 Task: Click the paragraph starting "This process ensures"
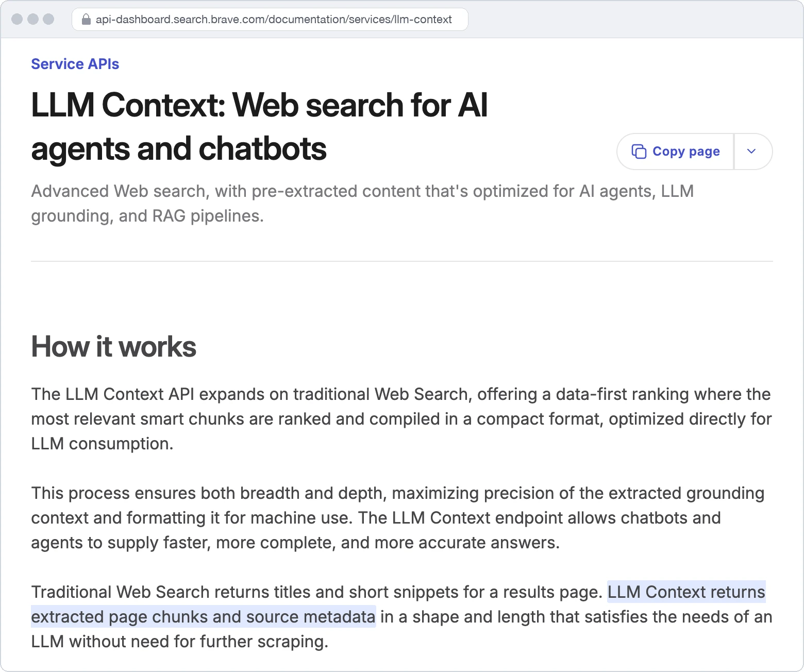[x=398, y=518]
